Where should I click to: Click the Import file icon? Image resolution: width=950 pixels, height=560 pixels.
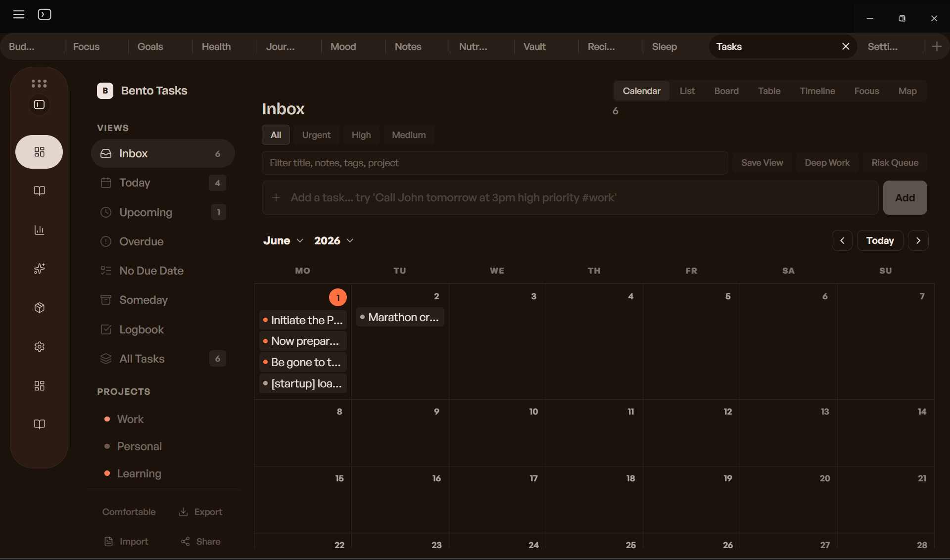(x=108, y=542)
